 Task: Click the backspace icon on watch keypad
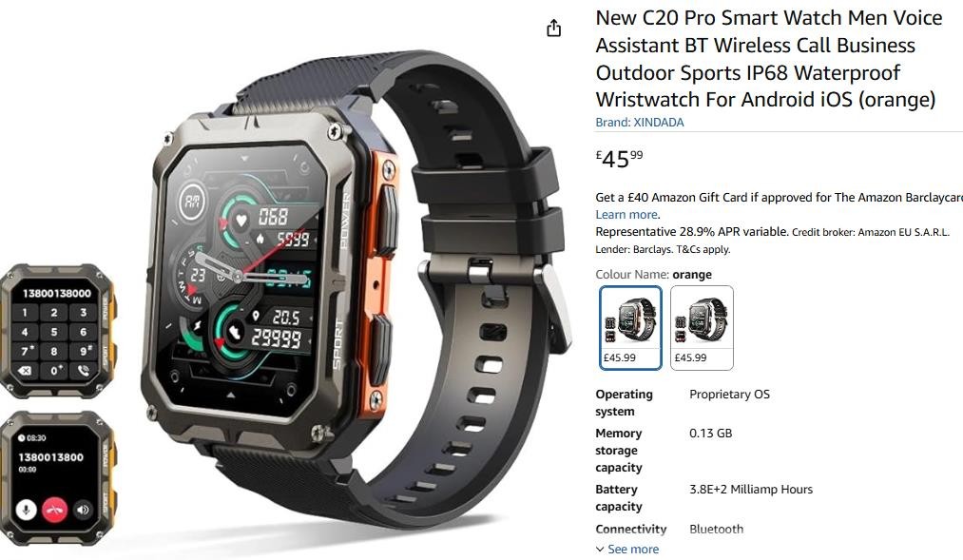25,370
